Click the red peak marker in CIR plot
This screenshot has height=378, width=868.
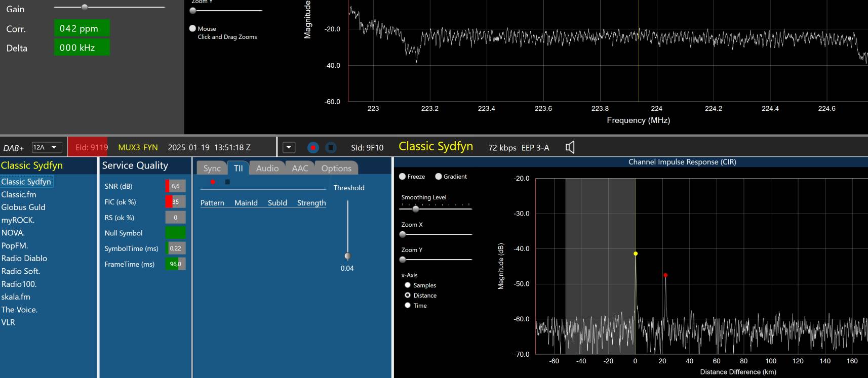point(665,275)
